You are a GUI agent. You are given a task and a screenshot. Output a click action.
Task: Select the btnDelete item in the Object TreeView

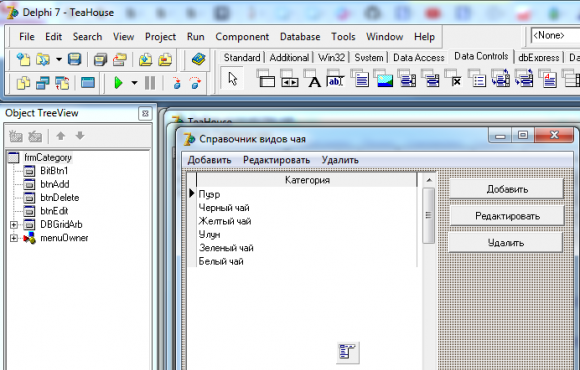(60, 198)
